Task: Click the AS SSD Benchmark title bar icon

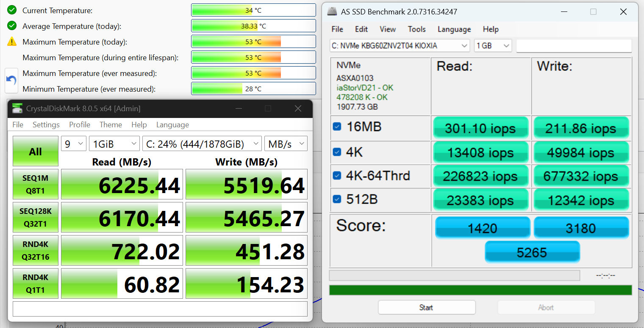Action: 332,12
